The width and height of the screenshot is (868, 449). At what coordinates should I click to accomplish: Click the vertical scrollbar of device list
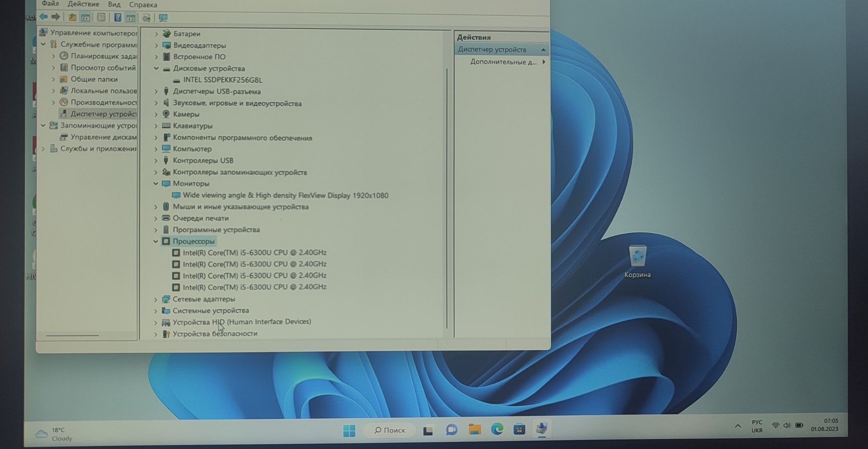click(x=447, y=198)
